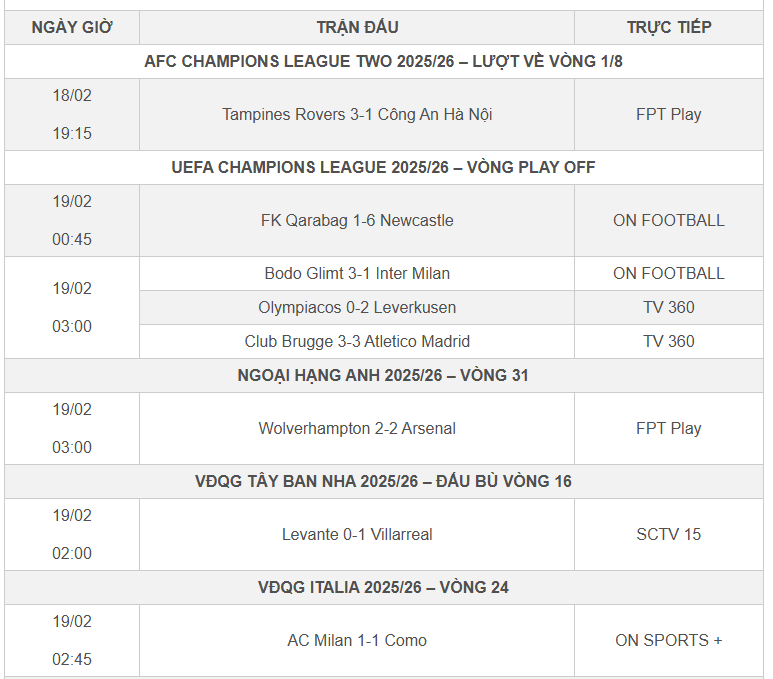
Task: Click the TRỰC TIẾP column header
Action: [x=669, y=27]
